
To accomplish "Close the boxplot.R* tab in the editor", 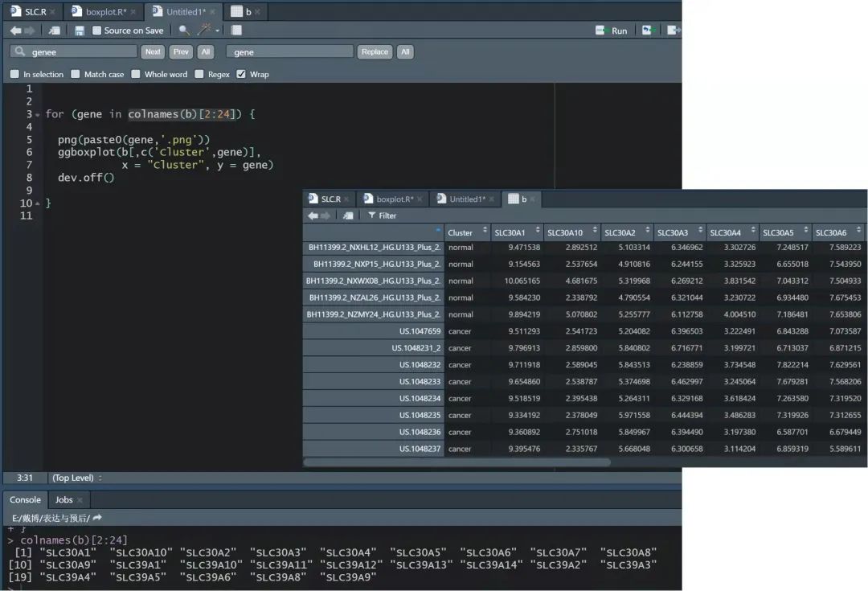I will [x=133, y=11].
